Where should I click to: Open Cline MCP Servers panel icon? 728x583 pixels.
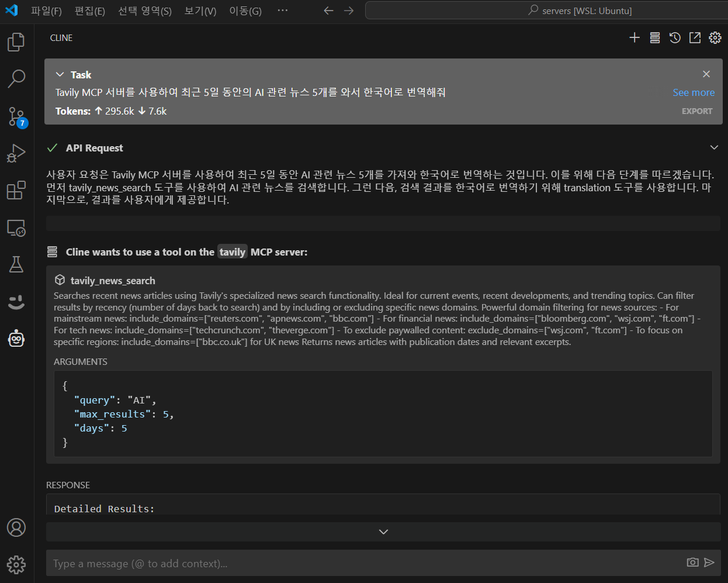[x=655, y=38]
